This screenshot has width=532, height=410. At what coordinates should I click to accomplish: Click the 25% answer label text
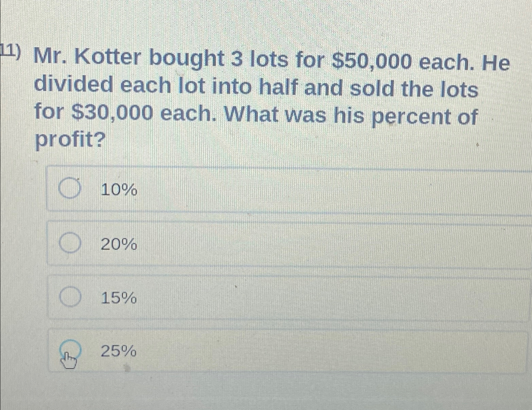coord(119,352)
